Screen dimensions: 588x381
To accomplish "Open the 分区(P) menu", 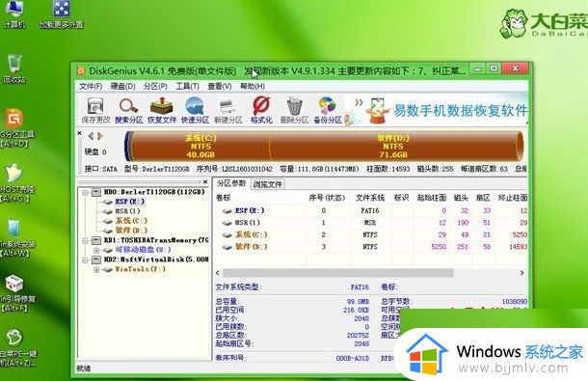I will coord(155,87).
